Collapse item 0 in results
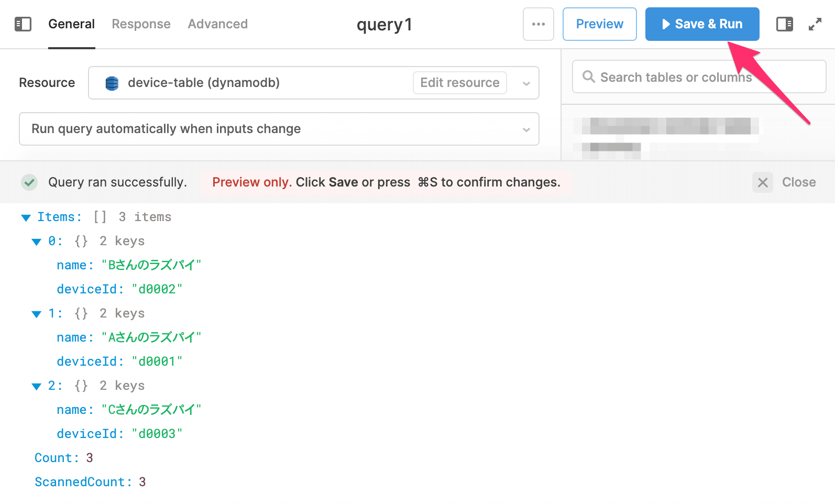This screenshot has height=504, width=835. pos(37,242)
